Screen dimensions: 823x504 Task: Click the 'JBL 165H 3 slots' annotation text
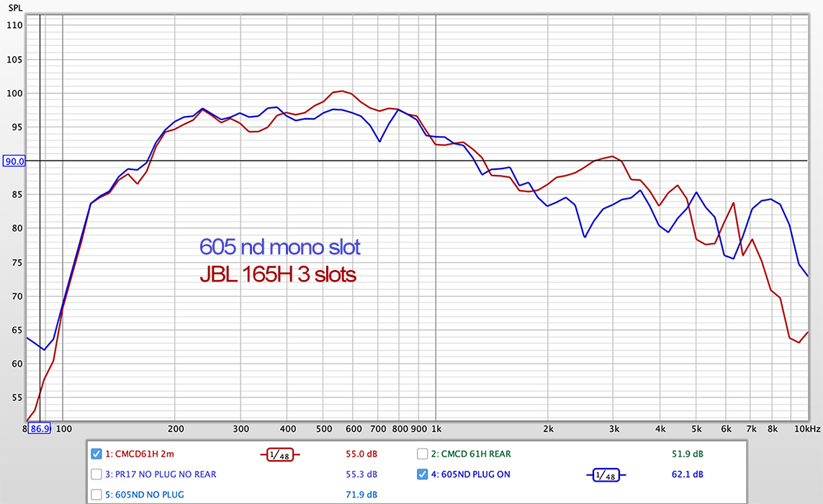tap(278, 274)
